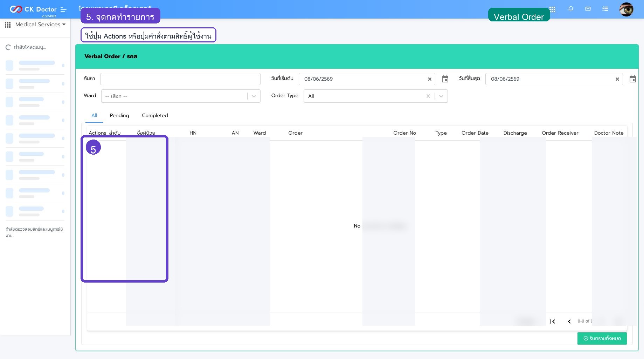This screenshot has width=644, height=359.
Task: Click the กำลังโหลดเมนู loading text
Action: [30, 47]
